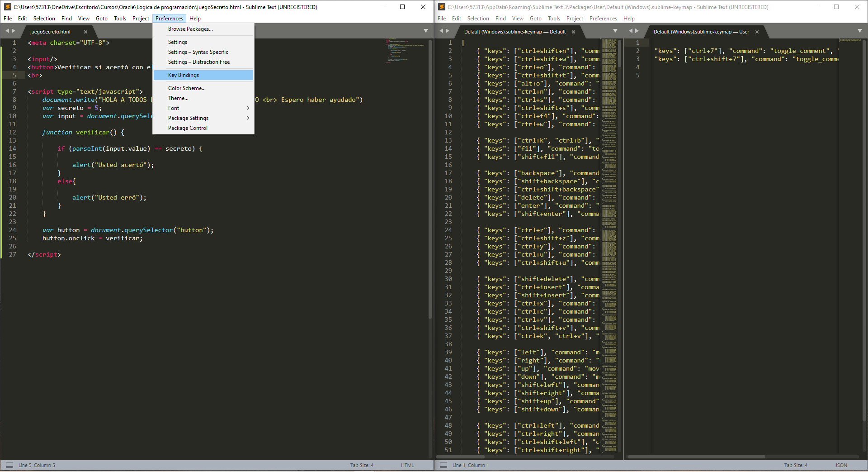Select Color Scheme... menu entry
This screenshot has height=472, width=868.
(203, 88)
